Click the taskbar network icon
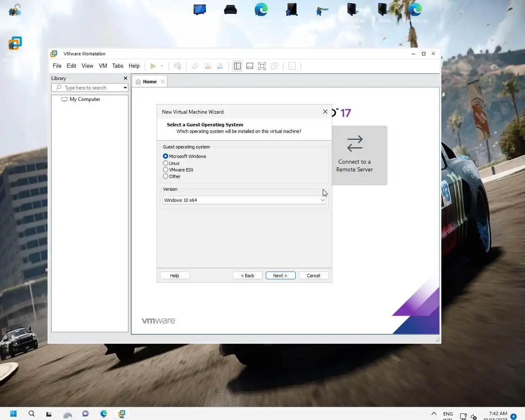The height and width of the screenshot is (420, 525). [x=463, y=416]
